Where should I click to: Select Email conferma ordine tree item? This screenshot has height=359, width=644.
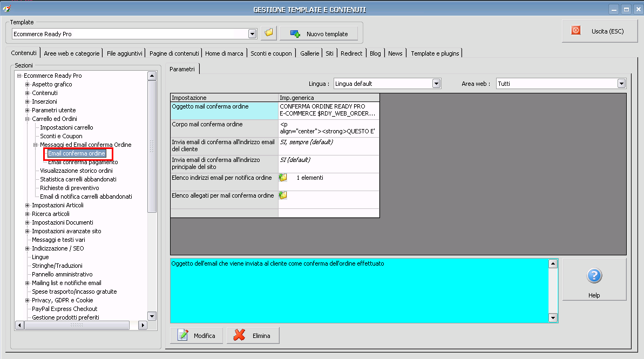(x=77, y=153)
